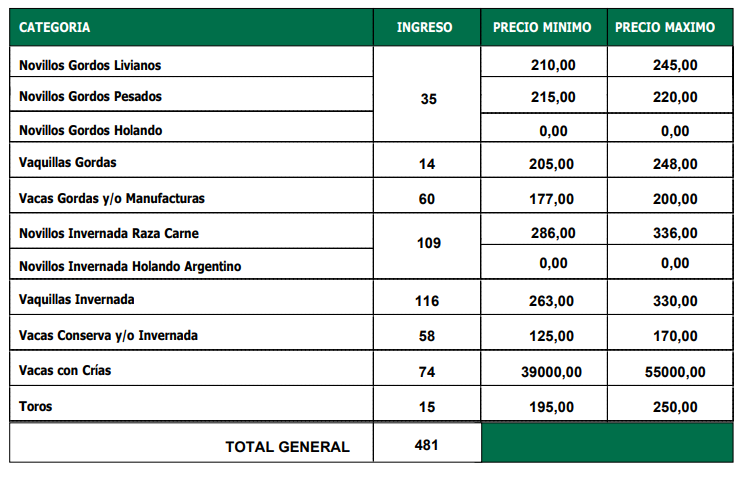Select the ingreso value 116 cell
The width and height of the screenshot is (753, 480).
tap(427, 301)
